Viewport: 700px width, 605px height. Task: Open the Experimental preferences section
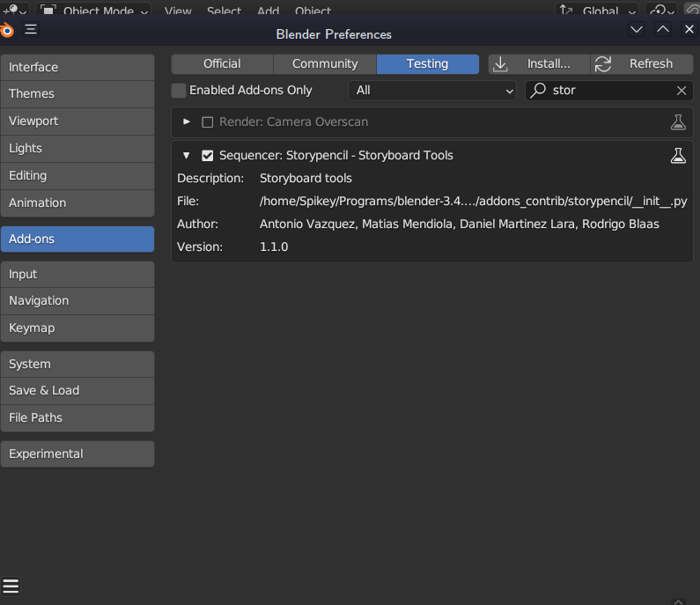coord(77,454)
